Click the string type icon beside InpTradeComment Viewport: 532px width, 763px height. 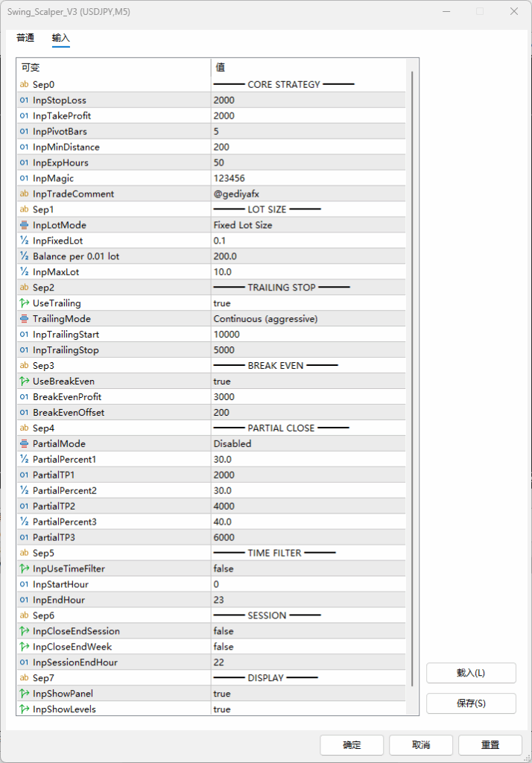[24, 194]
